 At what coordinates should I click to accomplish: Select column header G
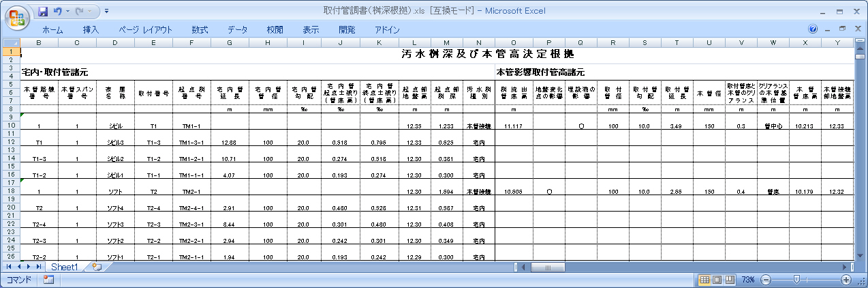pos(230,43)
